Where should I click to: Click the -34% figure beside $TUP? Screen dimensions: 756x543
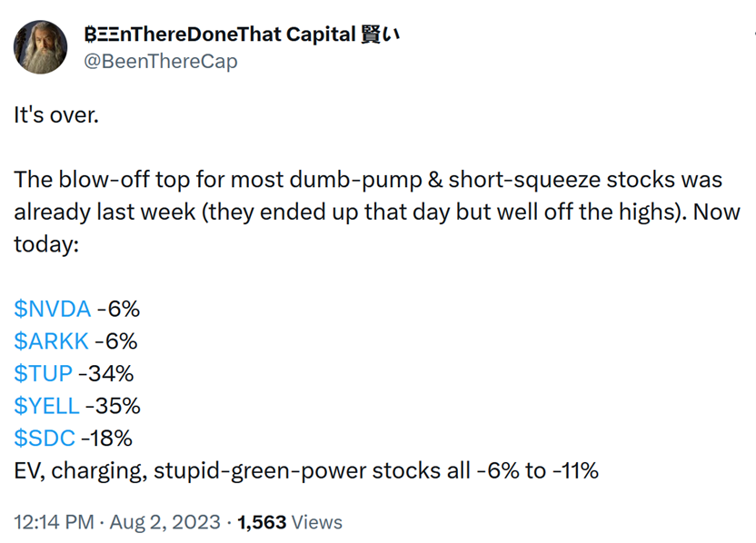[x=105, y=373]
